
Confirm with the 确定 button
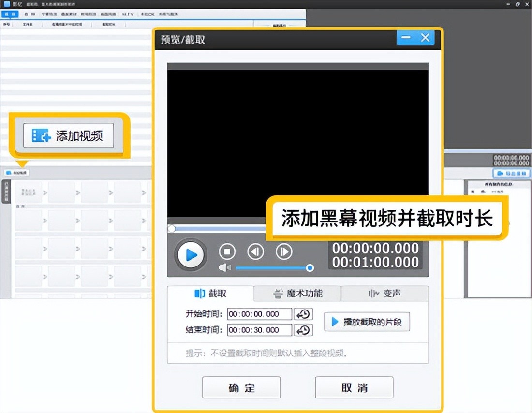tap(241, 388)
